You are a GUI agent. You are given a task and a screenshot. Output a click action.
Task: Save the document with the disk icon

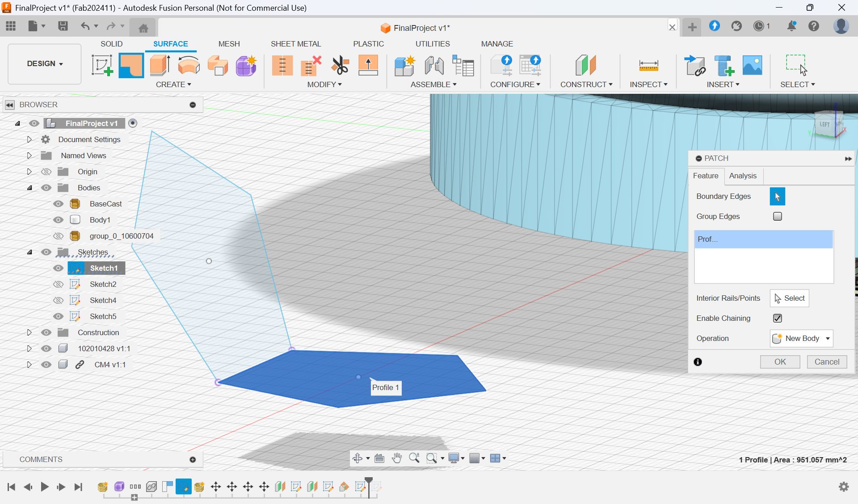63,26
